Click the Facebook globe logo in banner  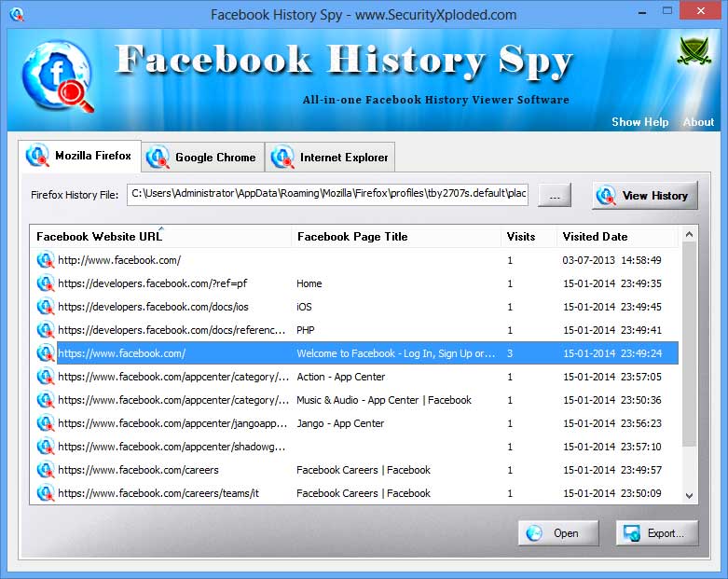point(58,76)
